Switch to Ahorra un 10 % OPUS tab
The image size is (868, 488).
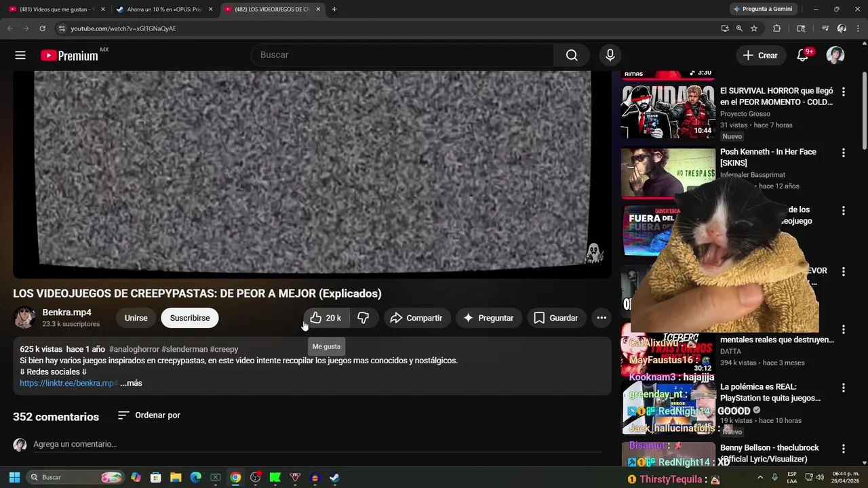[x=163, y=9]
